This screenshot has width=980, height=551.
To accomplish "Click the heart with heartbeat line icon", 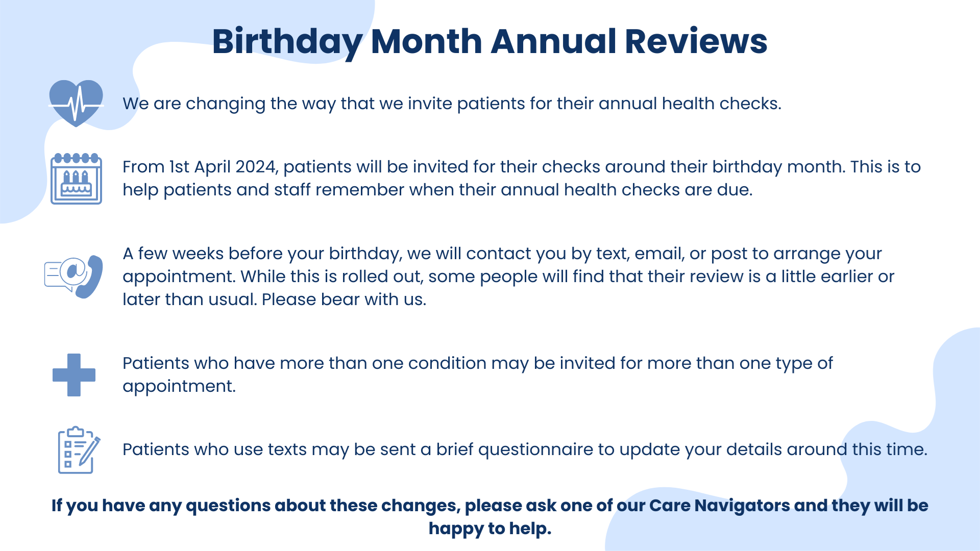I will (x=76, y=103).
